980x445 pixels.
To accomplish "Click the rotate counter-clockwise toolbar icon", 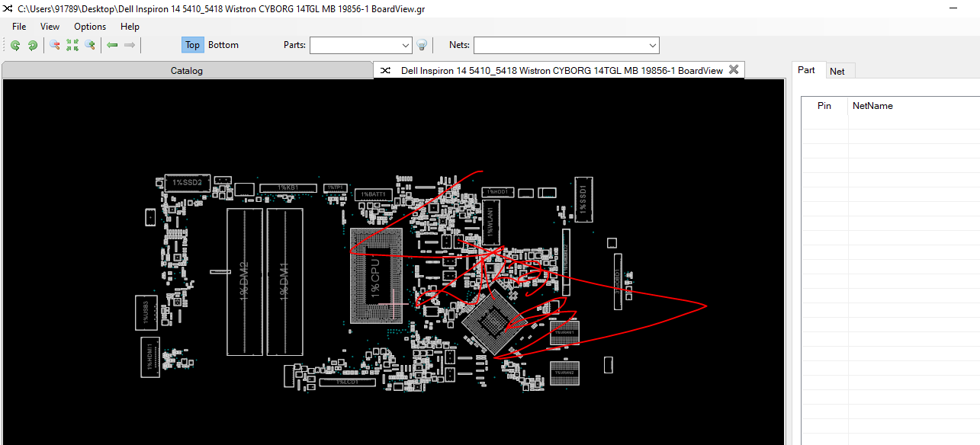I will (x=15, y=45).
